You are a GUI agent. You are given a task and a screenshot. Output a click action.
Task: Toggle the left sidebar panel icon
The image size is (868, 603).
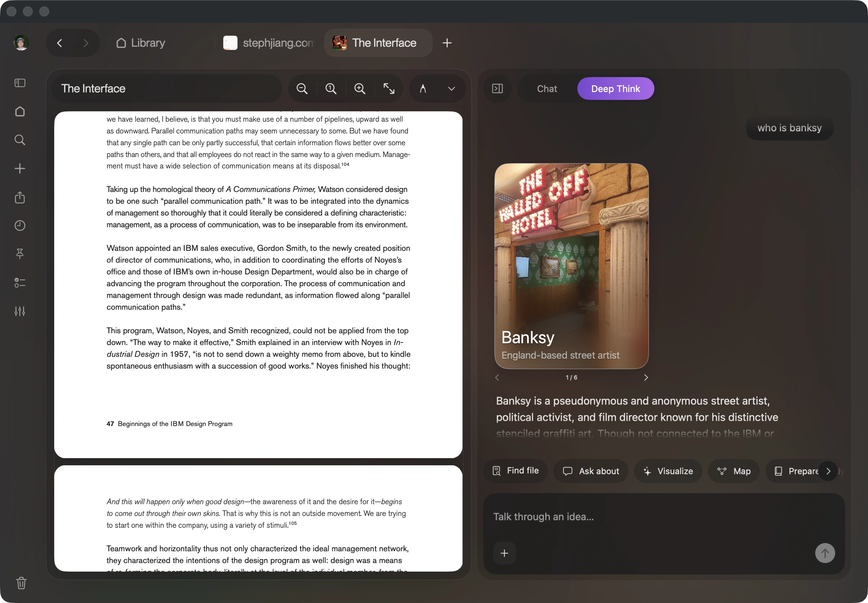click(20, 83)
